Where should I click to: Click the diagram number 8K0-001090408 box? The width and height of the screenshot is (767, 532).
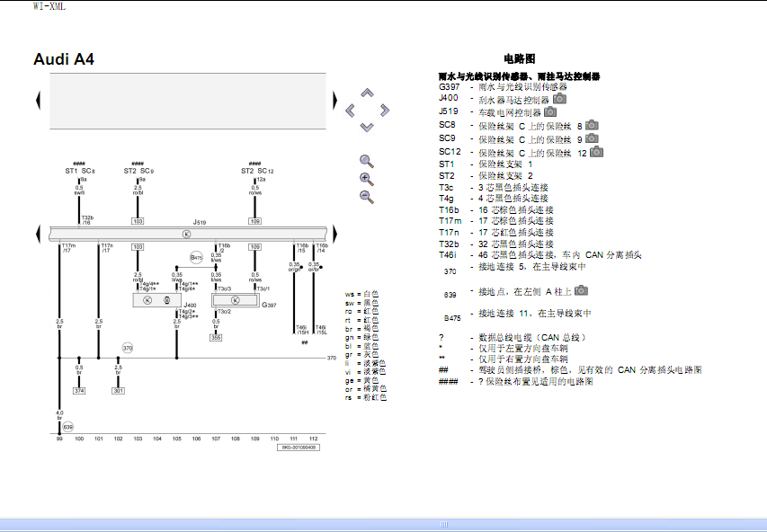299,448
